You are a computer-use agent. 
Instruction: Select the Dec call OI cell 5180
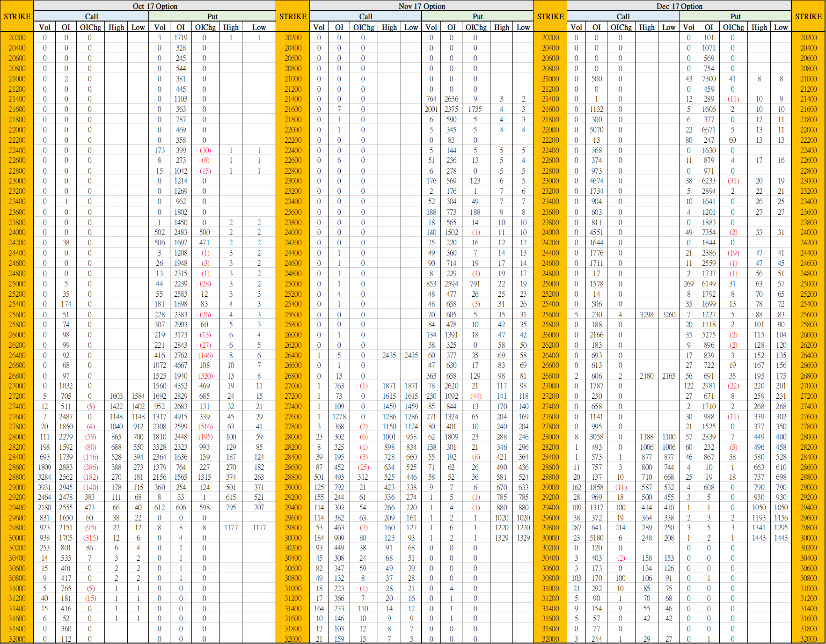point(596,538)
